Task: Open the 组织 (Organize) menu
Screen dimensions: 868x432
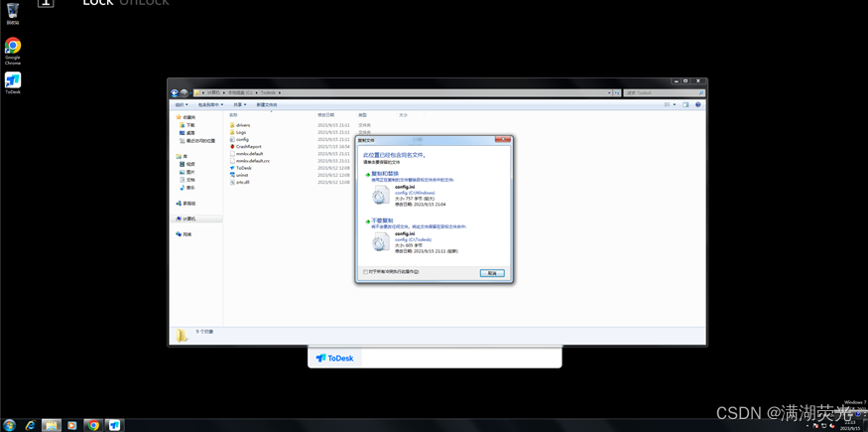Action: (182, 104)
